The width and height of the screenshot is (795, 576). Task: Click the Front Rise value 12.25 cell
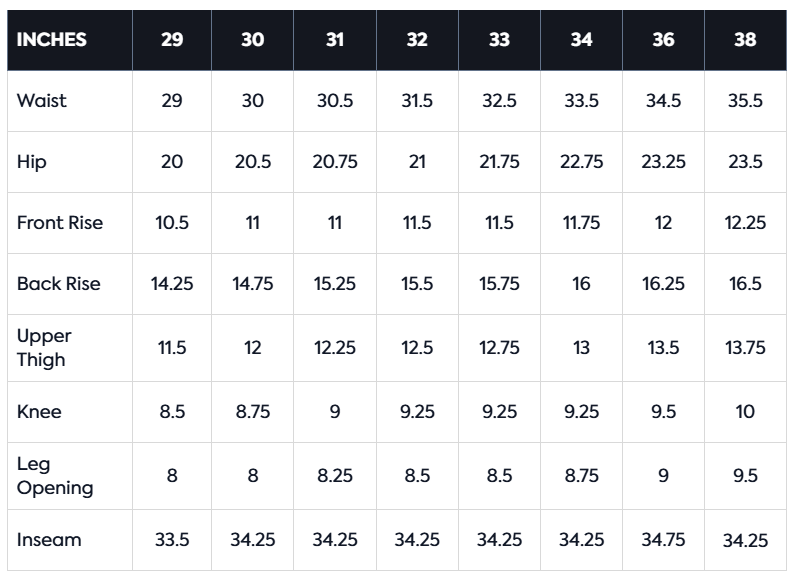click(745, 223)
